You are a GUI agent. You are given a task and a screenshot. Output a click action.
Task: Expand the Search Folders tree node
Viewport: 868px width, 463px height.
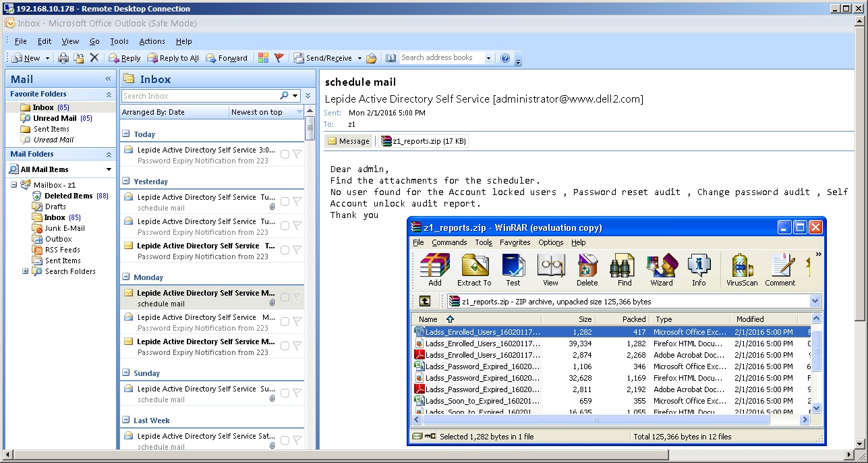(x=26, y=271)
